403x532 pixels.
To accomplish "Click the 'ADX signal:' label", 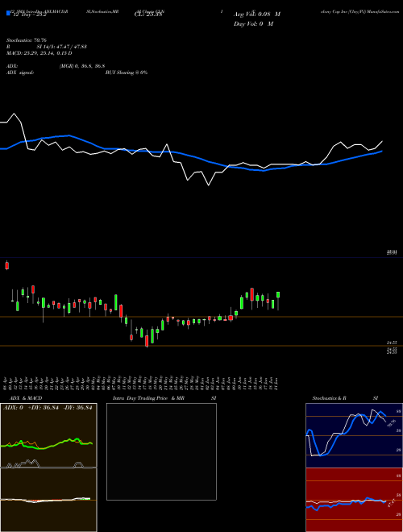I will click(20, 73).
